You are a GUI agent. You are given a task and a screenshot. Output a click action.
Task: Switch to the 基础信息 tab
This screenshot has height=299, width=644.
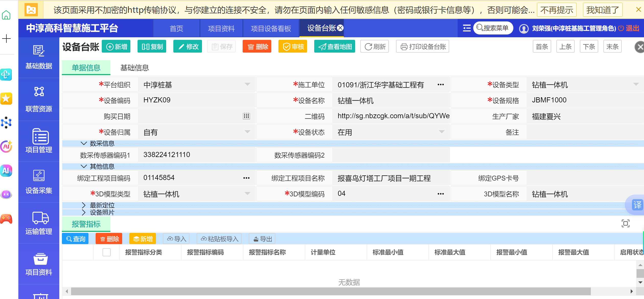click(x=134, y=68)
